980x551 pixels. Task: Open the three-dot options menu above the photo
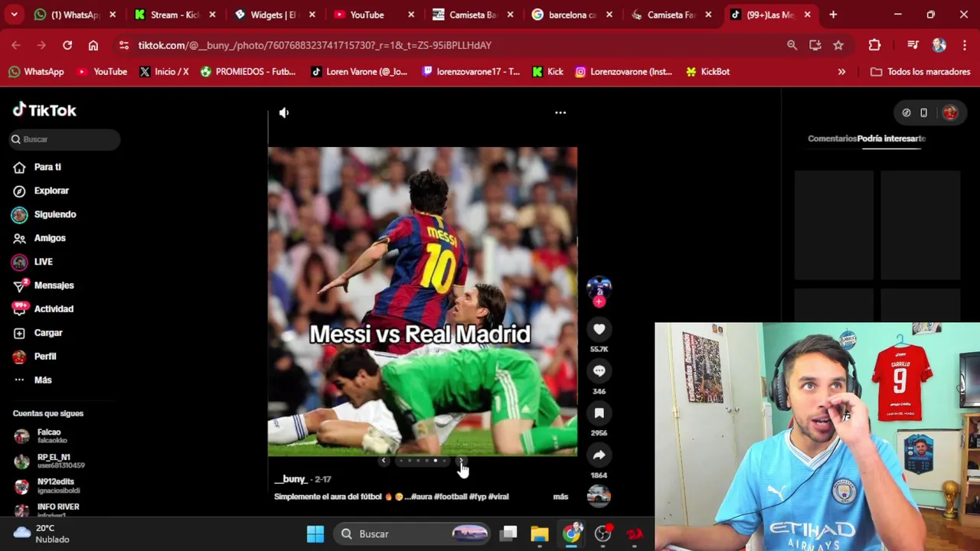pos(560,112)
